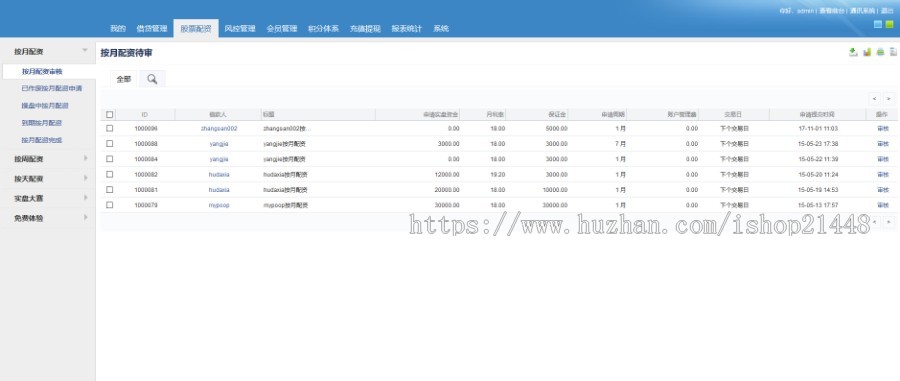Check the box for row ID 1000084
The height and width of the screenshot is (381, 900).
[x=110, y=159]
